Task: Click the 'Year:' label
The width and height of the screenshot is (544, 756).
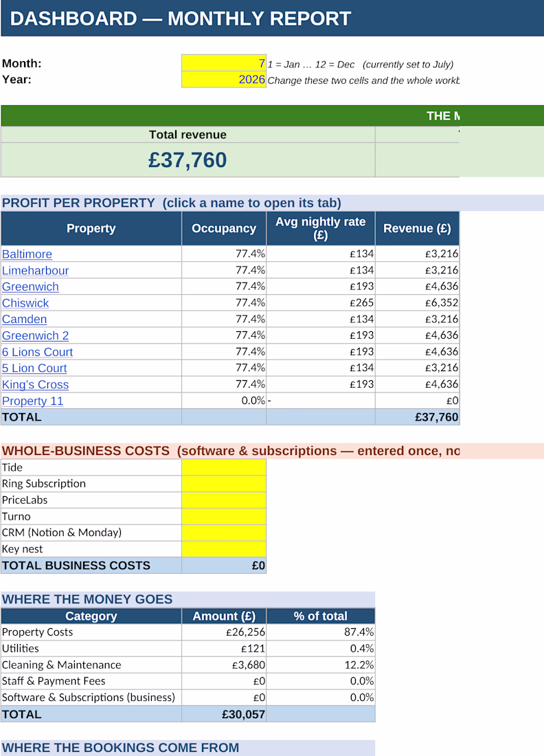Action: coord(17,80)
